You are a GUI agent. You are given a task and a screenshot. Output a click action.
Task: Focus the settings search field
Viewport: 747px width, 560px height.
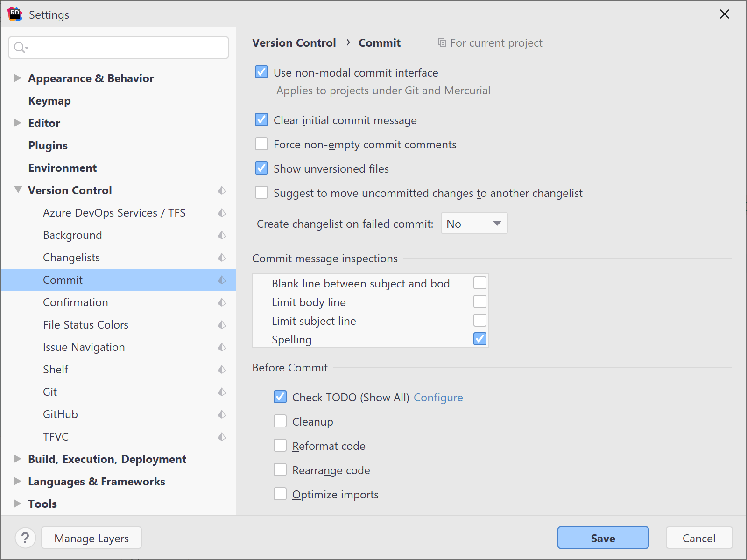(x=119, y=48)
